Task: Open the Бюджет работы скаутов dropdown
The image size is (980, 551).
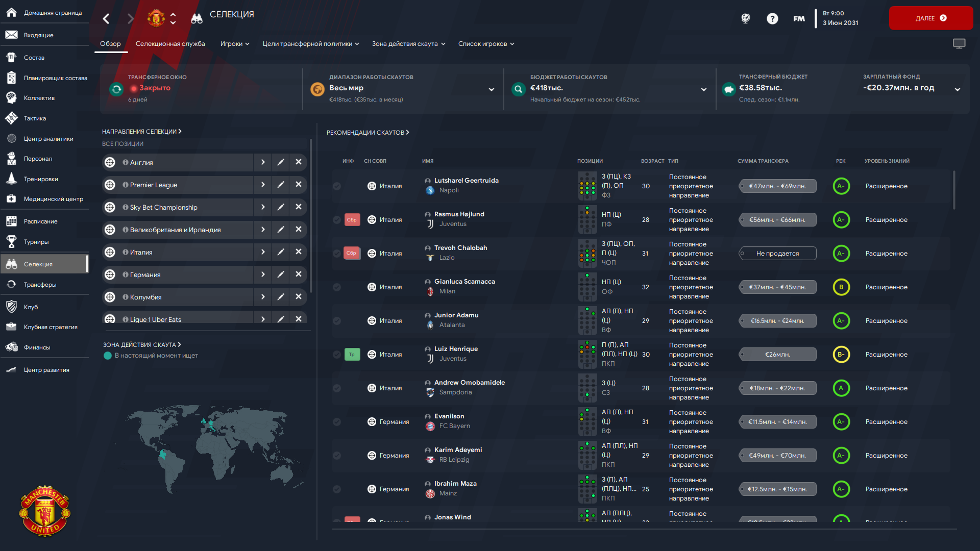Action: pos(704,89)
